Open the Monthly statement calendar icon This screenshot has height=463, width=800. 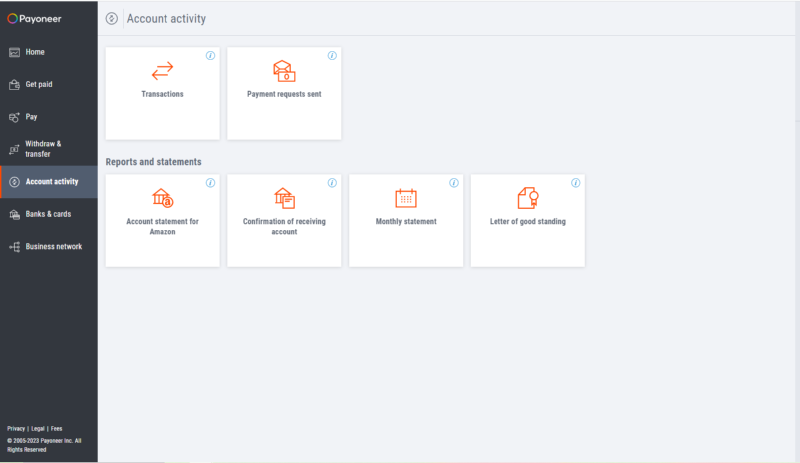click(x=406, y=198)
